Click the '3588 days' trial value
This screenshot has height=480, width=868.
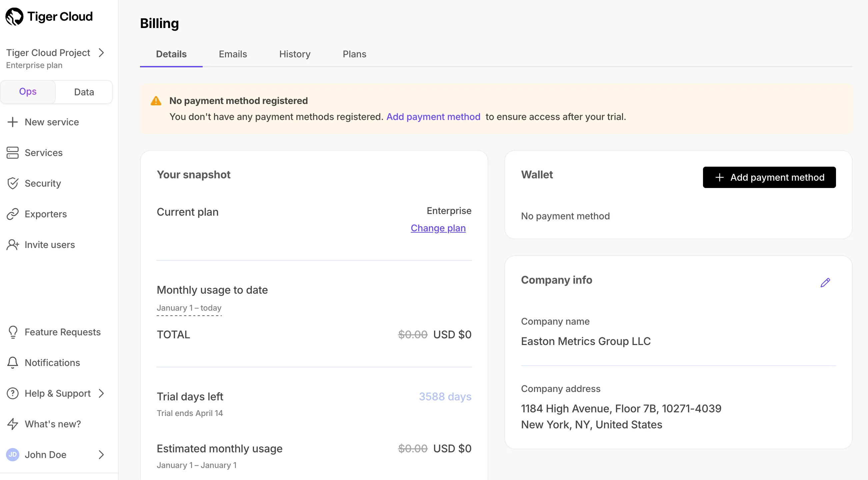[x=445, y=396]
